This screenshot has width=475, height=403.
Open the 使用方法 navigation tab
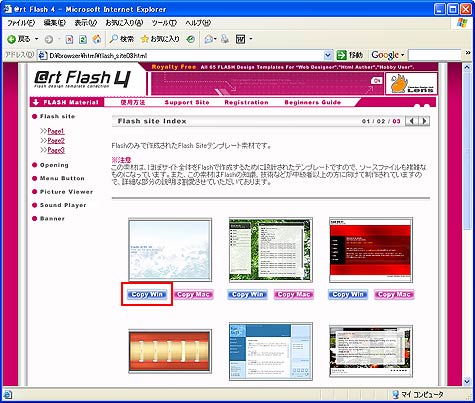pyautogui.click(x=133, y=102)
